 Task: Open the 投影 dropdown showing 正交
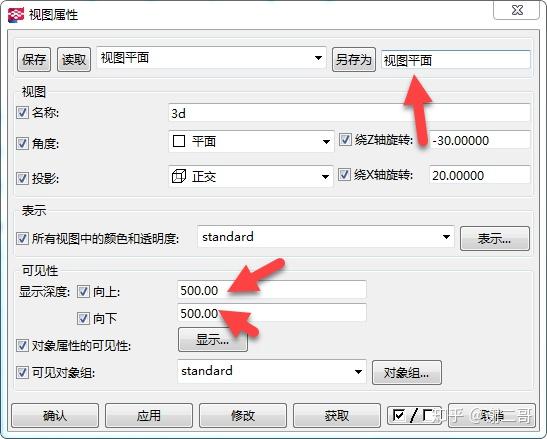[x=250, y=176]
